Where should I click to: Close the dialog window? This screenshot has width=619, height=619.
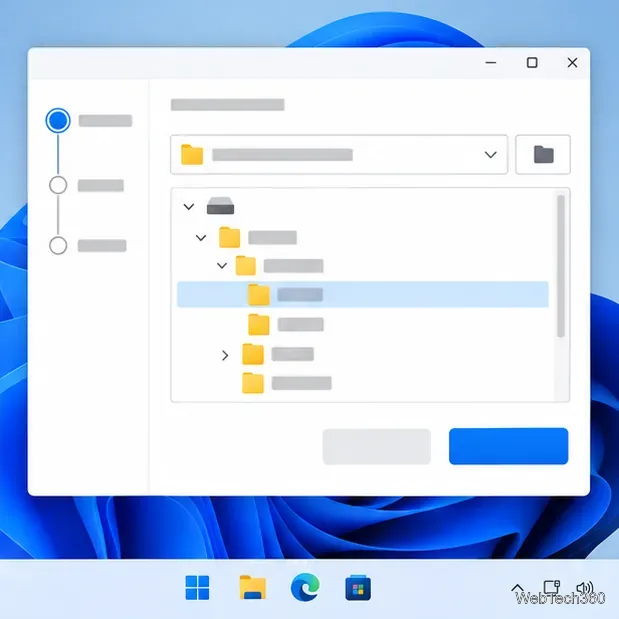pos(572,62)
